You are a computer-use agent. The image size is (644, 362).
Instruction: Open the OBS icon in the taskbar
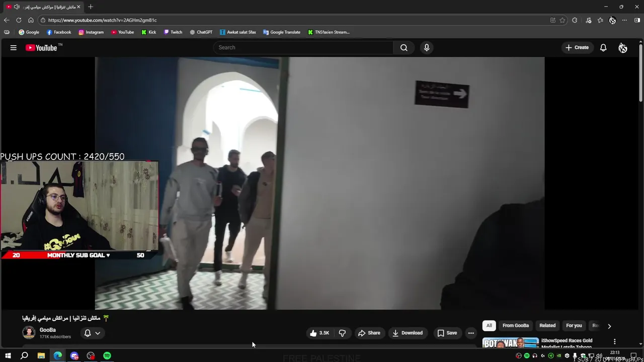[x=91, y=355]
